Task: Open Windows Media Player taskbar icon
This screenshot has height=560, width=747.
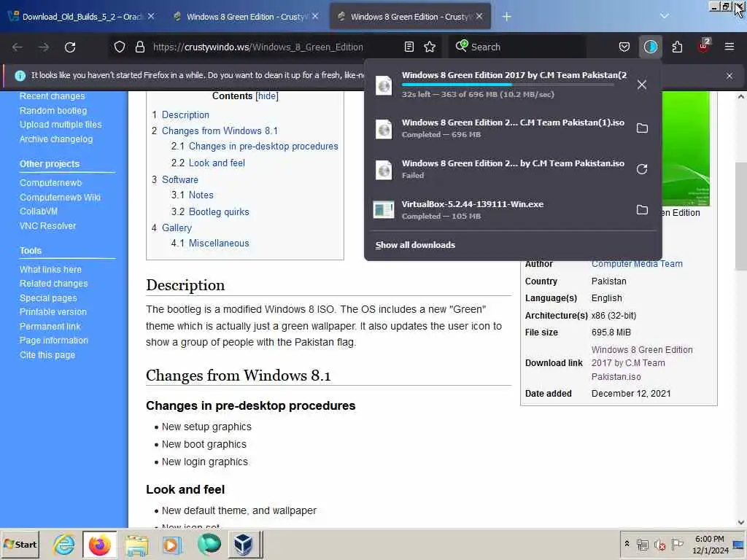Action: pos(172,544)
